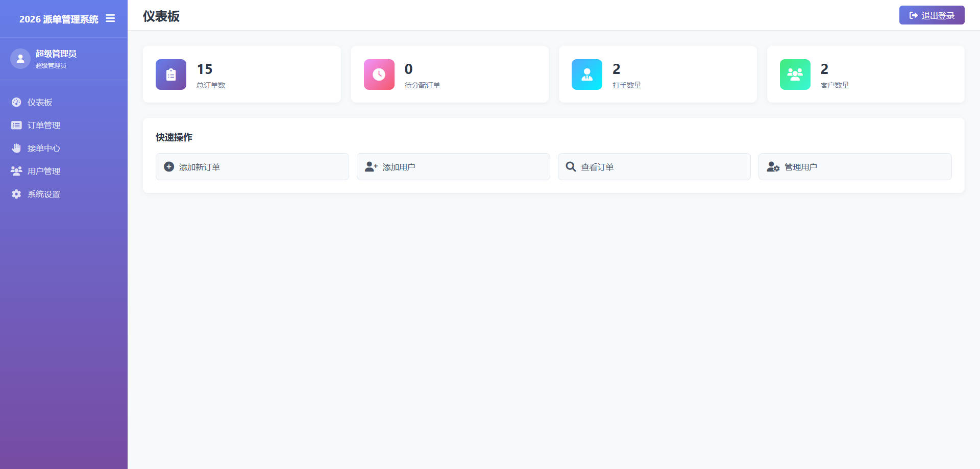
Task: Select the 总订单数 statistics card
Action: coord(241,75)
